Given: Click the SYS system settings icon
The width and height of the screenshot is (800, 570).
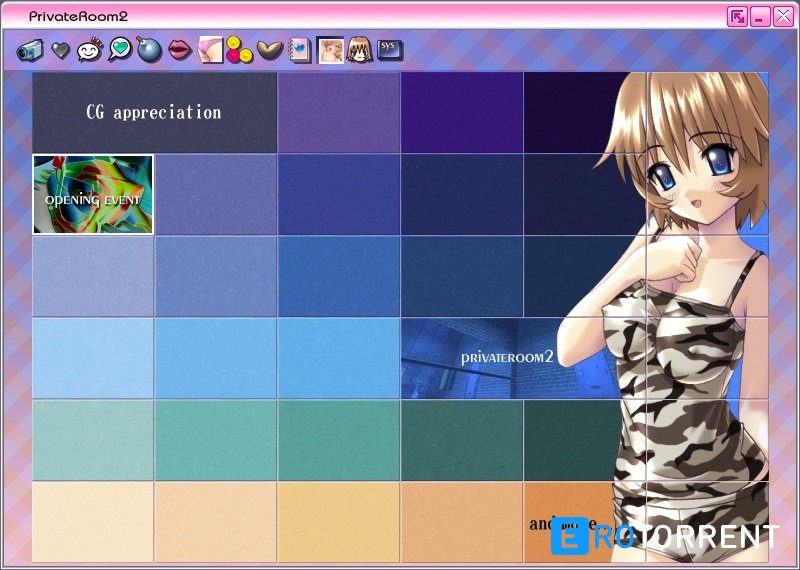Looking at the screenshot, I should tap(390, 48).
